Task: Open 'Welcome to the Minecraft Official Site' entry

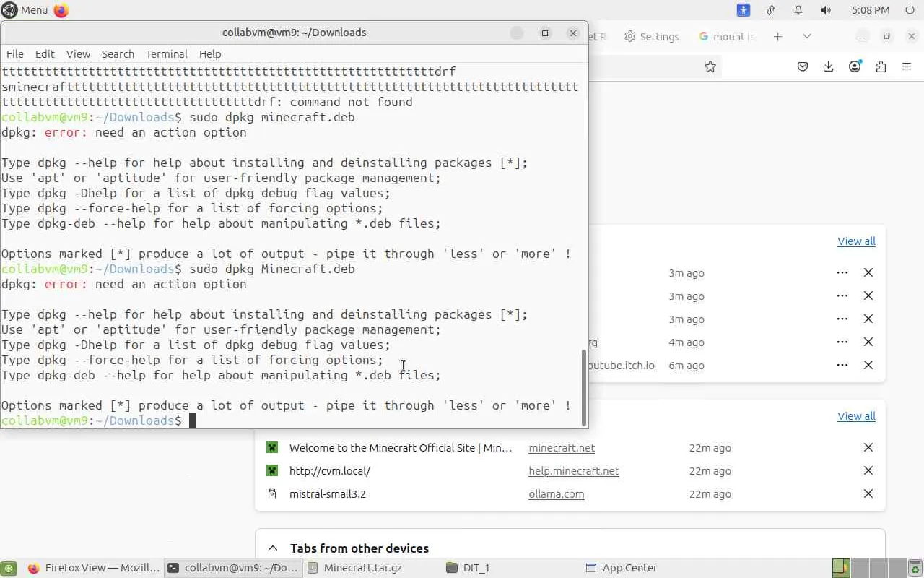Action: coord(401,448)
